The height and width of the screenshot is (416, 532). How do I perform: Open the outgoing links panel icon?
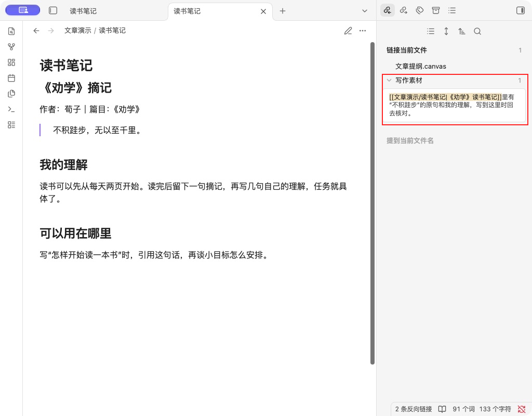pyautogui.click(x=403, y=10)
